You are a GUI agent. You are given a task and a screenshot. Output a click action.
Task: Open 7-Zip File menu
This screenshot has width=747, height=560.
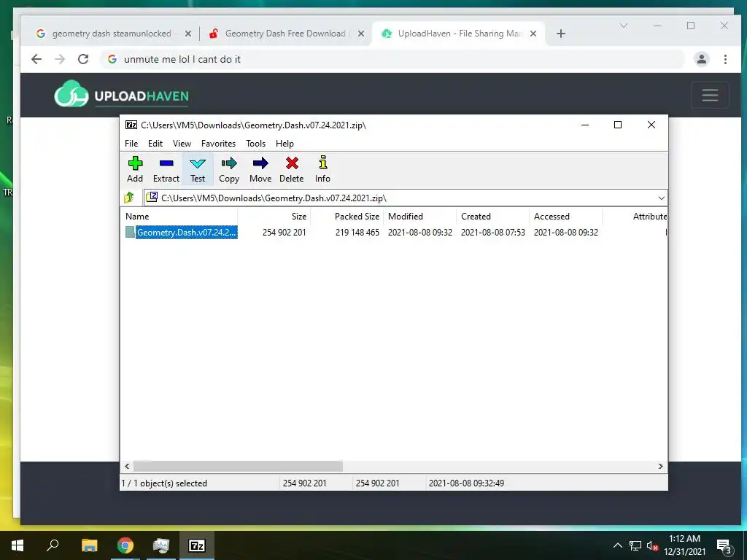click(x=131, y=144)
